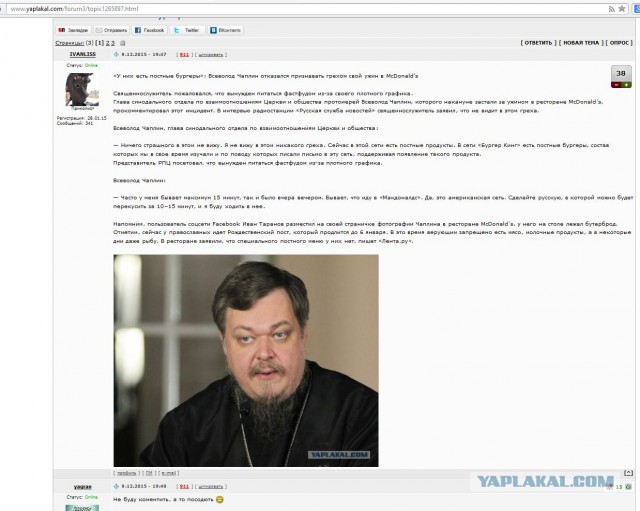640x511 pixels.
Task: Share the topic on ВКонтакте
Action: [225, 30]
